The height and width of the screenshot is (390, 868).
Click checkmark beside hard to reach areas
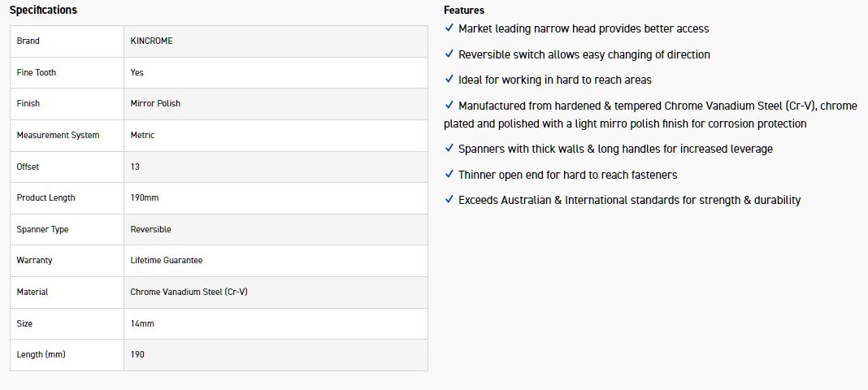click(x=449, y=80)
